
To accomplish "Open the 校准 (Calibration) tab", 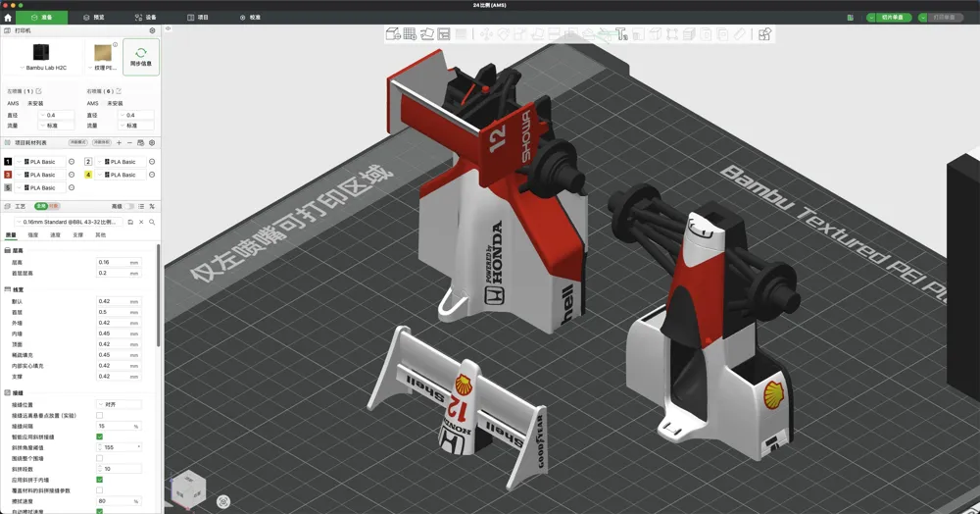I will pos(250,18).
